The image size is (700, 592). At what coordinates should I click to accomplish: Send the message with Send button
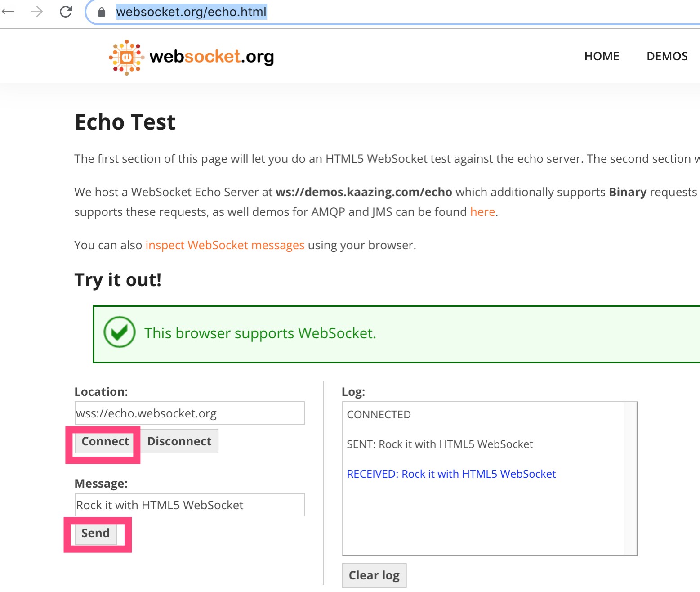point(95,533)
